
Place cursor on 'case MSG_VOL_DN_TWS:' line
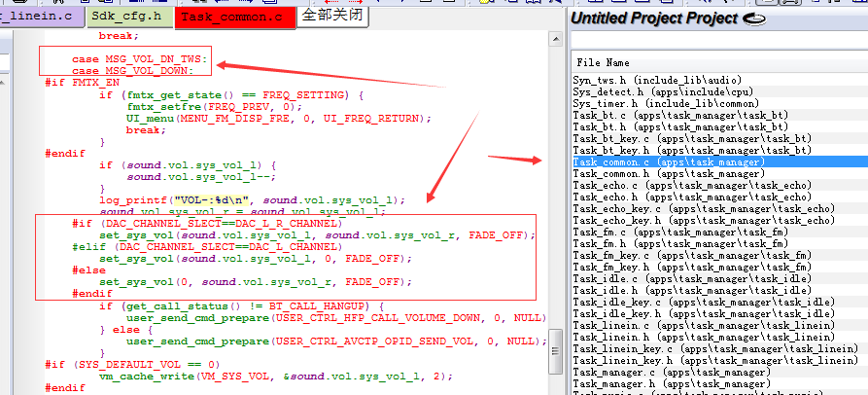tap(139, 58)
